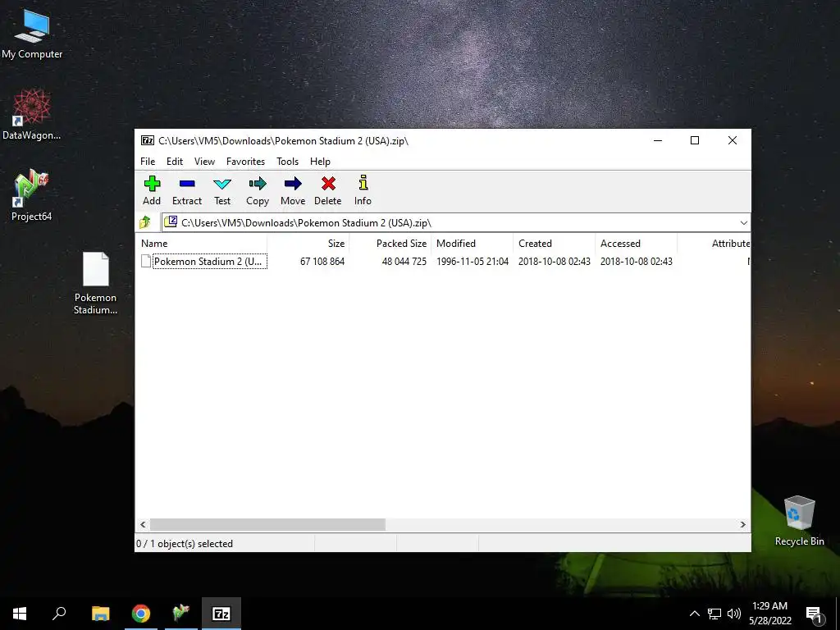Click the 7z icon in the title bar

coord(148,140)
